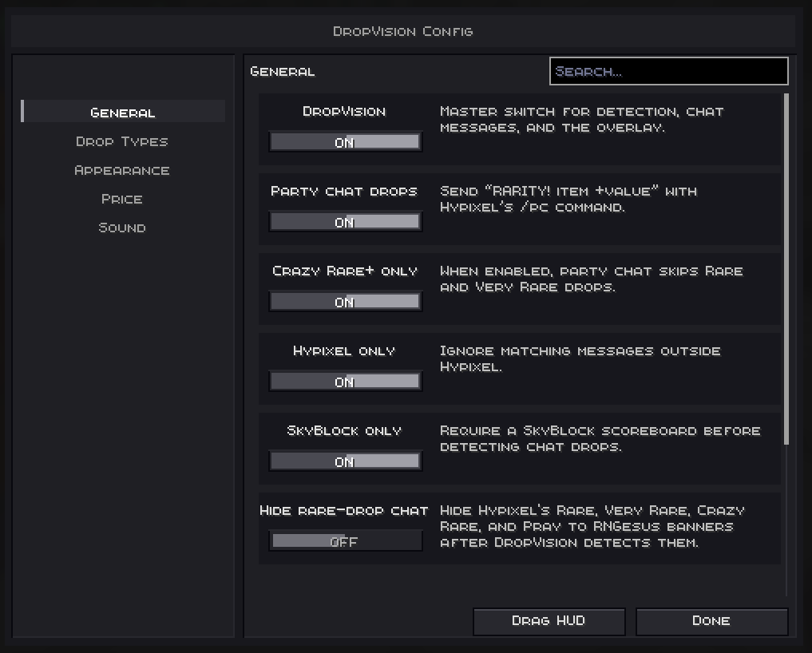Viewport: 812px width, 653px height.
Task: Go to the Sound category
Action: (x=122, y=228)
